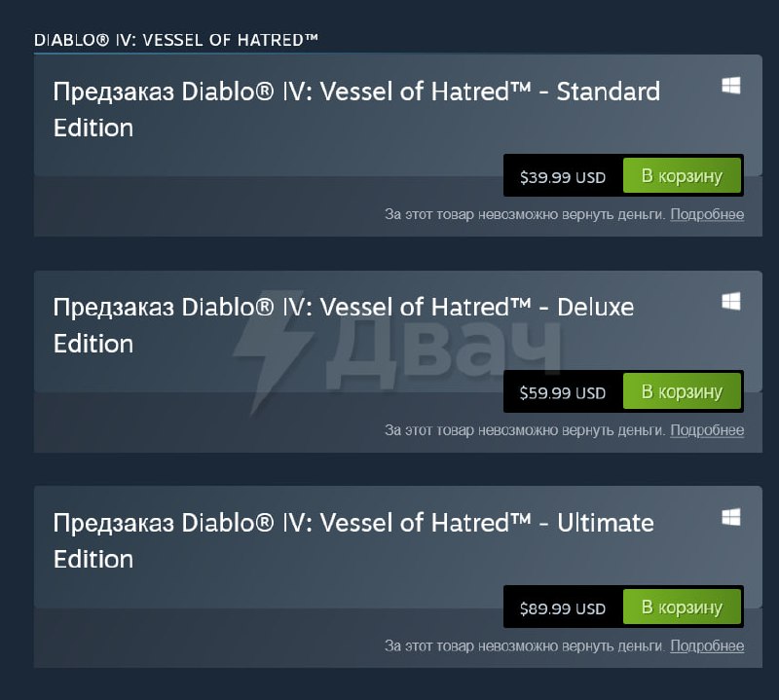This screenshot has width=779, height=700.
Task: Click the refund notice text under Deluxe Edition
Action: point(525,430)
